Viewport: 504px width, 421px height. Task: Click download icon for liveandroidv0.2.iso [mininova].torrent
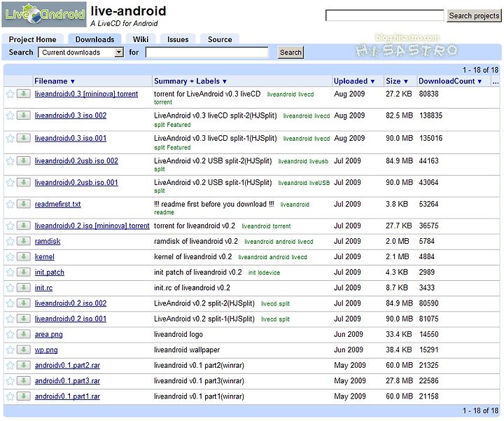point(24,226)
